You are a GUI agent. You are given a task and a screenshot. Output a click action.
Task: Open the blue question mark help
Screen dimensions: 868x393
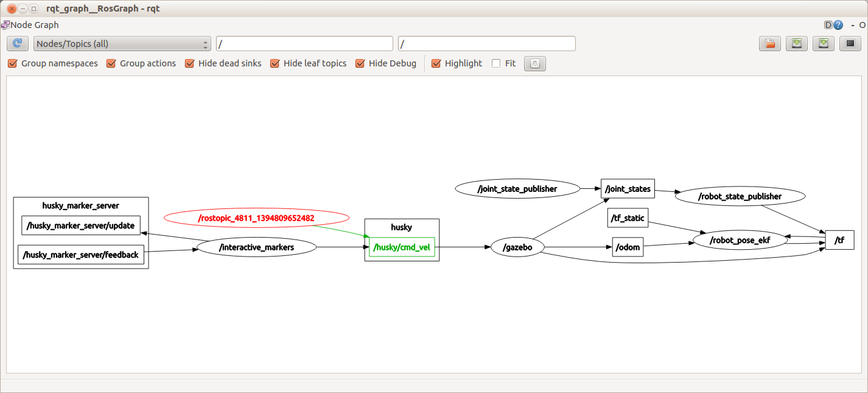[838, 25]
